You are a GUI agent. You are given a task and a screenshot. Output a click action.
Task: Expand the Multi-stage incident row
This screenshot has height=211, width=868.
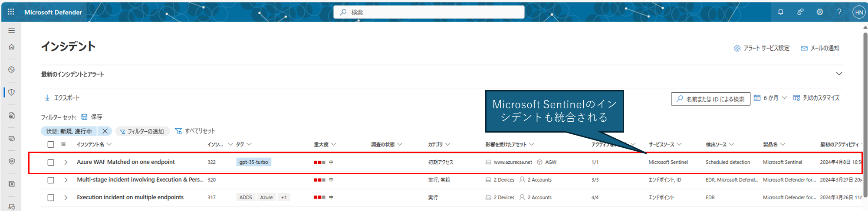pyautogui.click(x=66, y=180)
